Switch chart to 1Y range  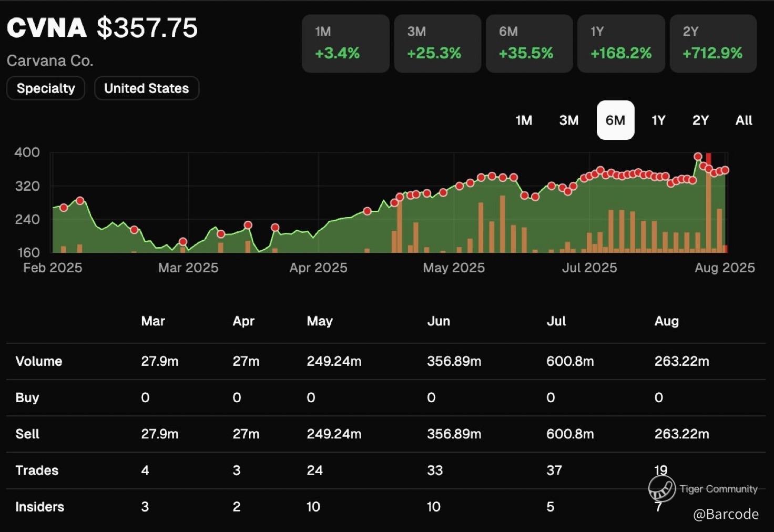658,120
